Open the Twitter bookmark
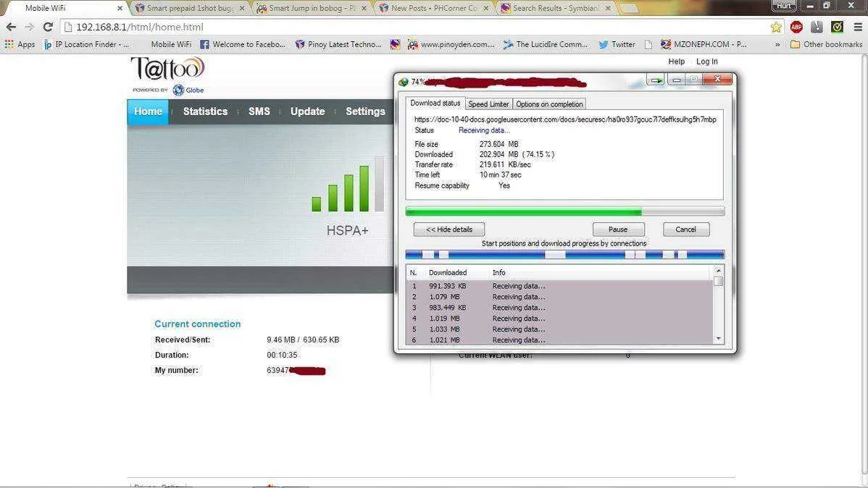 tap(617, 44)
